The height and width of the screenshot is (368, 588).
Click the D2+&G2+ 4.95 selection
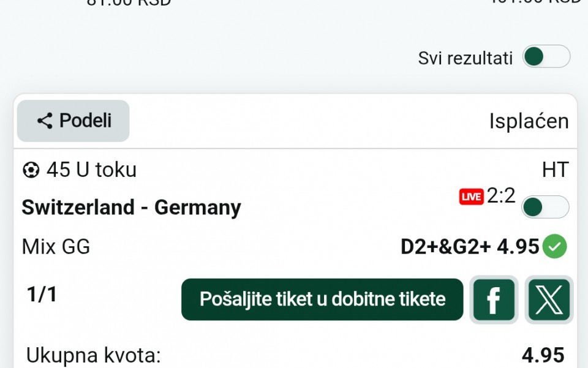point(470,247)
